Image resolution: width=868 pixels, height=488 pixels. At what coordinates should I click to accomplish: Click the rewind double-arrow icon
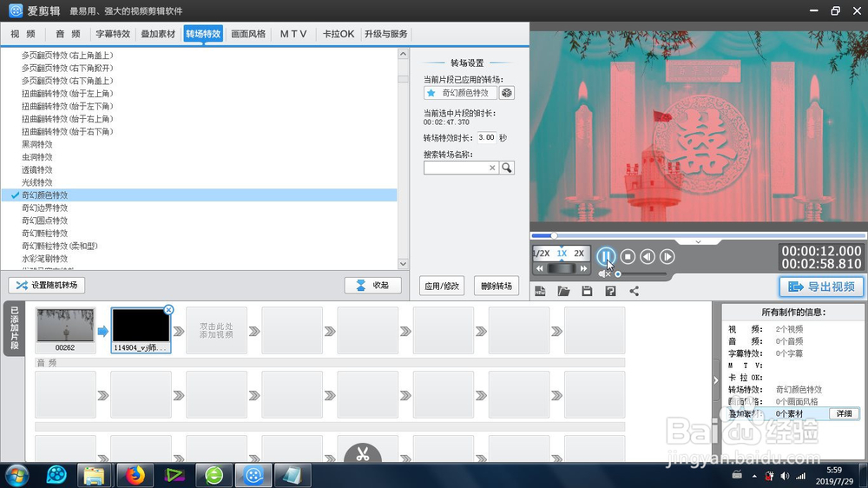pos(540,268)
